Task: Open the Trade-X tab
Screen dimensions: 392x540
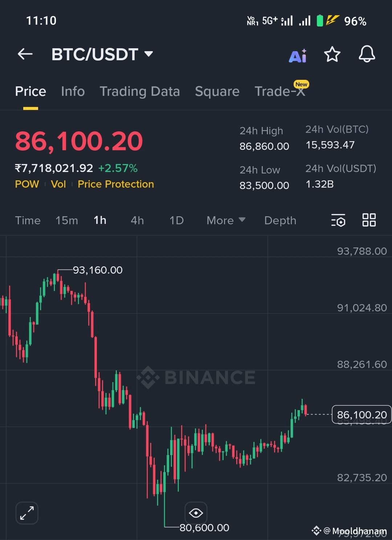Action: pyautogui.click(x=280, y=91)
